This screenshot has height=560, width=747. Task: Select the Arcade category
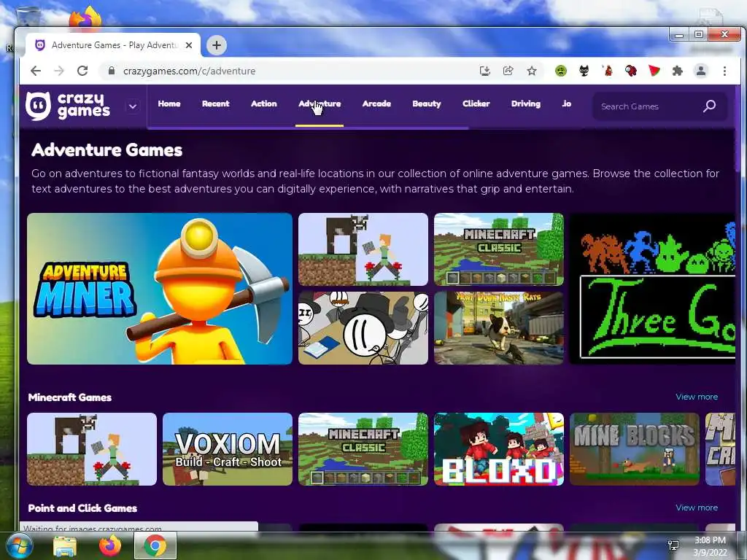tap(376, 104)
